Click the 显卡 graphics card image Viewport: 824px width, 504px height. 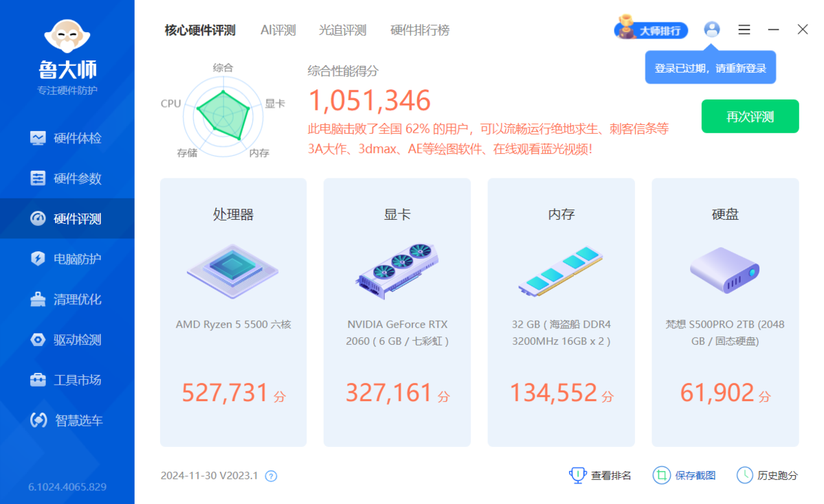click(x=397, y=271)
